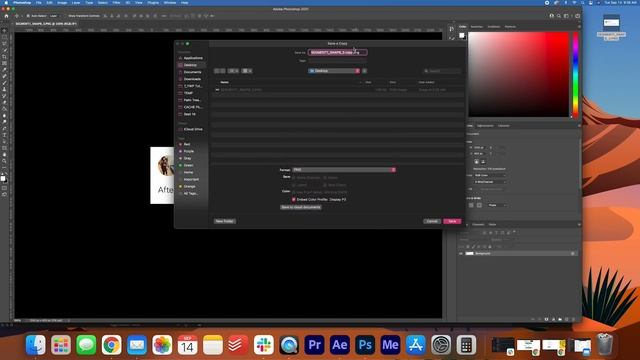Click the rainbow hue slider
Screen dimensions: 640x360
click(x=575, y=75)
